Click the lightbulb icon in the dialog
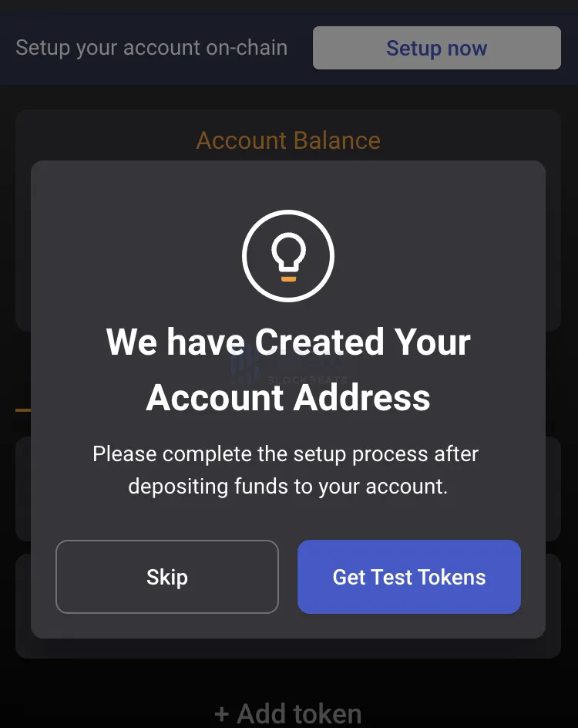Screen dimensions: 578x728 pyautogui.click(x=288, y=256)
